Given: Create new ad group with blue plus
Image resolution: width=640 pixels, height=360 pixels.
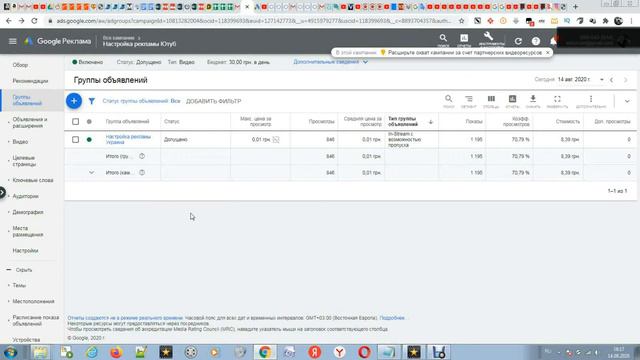Looking at the screenshot, I should (74, 101).
